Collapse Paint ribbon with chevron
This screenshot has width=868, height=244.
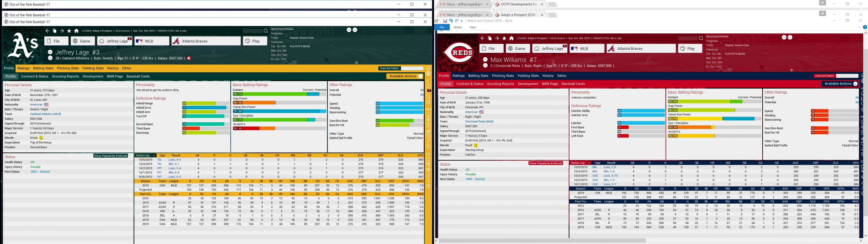pos(859,27)
